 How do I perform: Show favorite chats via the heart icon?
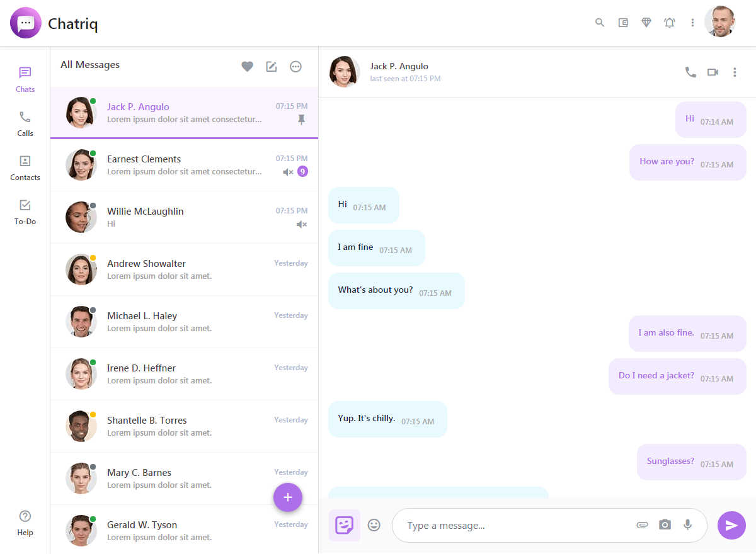[x=247, y=66]
